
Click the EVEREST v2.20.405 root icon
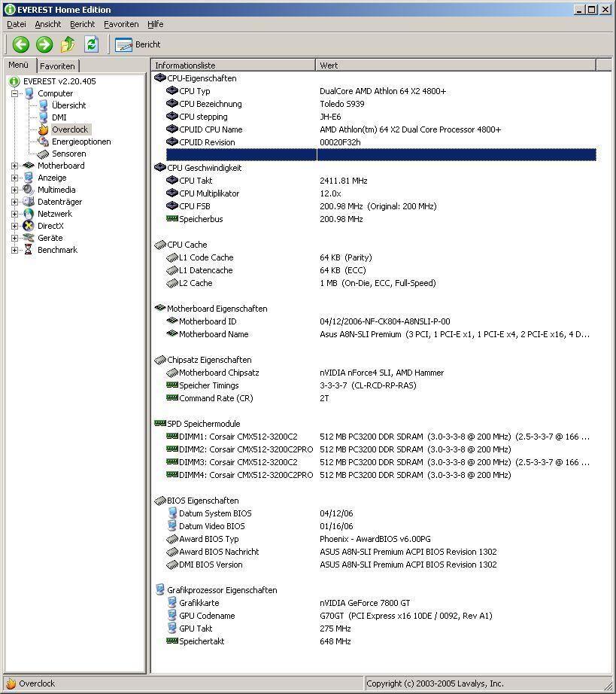point(14,81)
